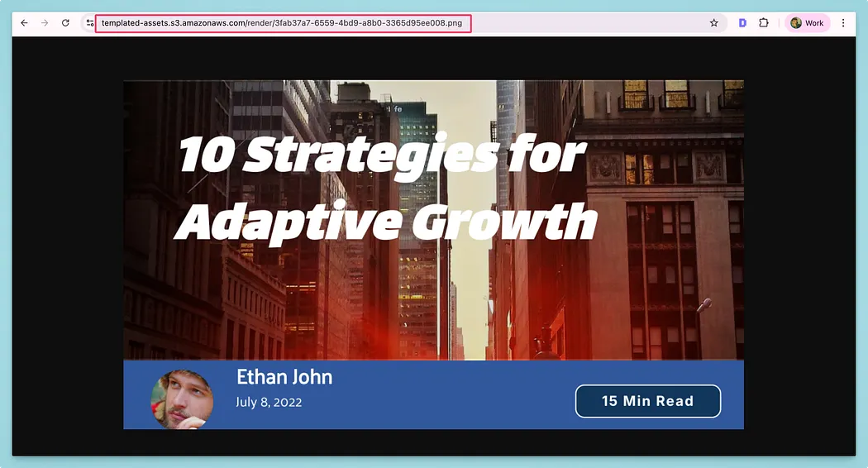Click the browser forward arrow
The image size is (868, 468).
[x=45, y=22]
